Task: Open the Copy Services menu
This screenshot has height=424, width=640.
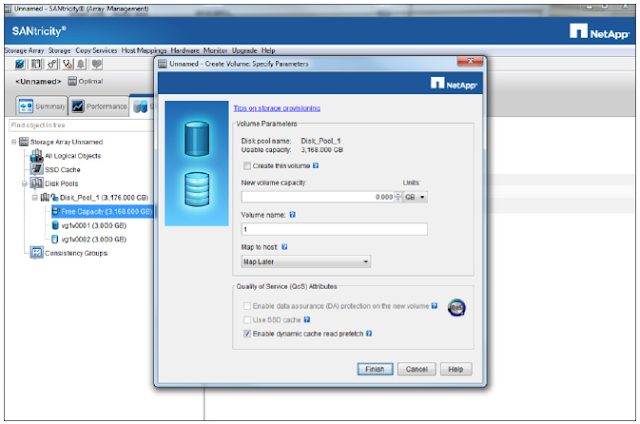Action: (96, 51)
